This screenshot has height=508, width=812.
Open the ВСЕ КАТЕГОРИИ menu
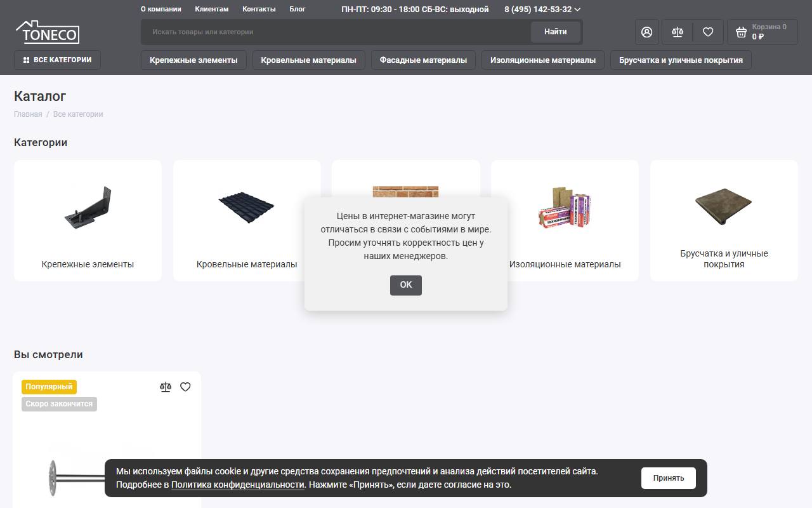click(57, 60)
